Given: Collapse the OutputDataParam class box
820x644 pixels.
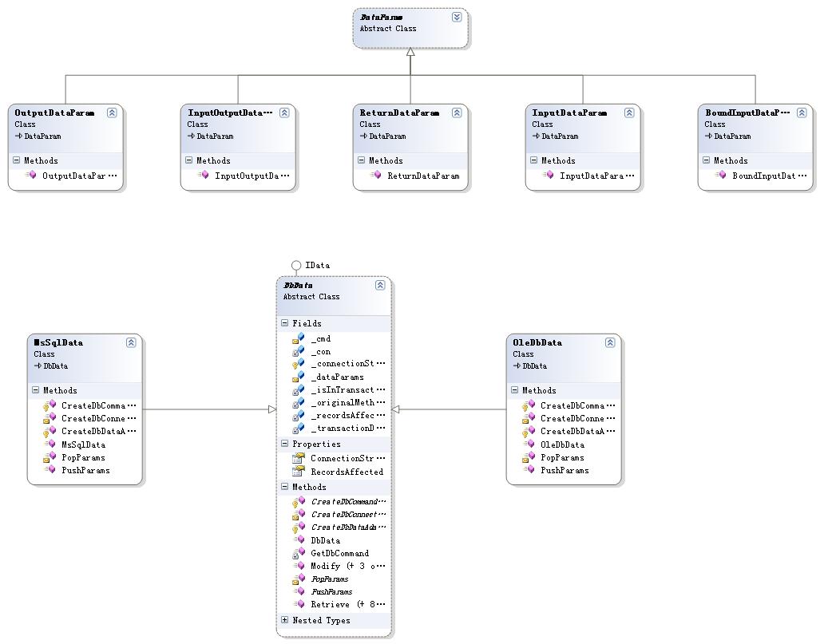Looking at the screenshot, I should 112,113.
